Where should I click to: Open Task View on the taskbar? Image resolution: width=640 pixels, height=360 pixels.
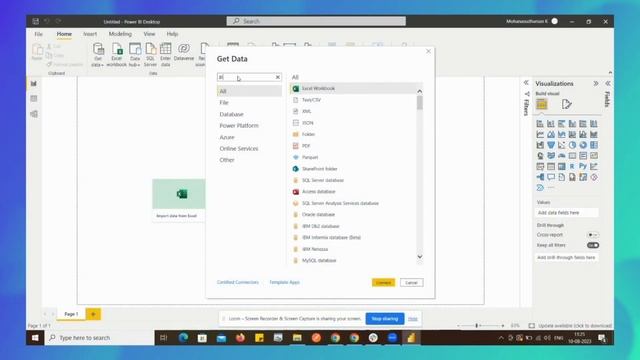click(x=164, y=338)
